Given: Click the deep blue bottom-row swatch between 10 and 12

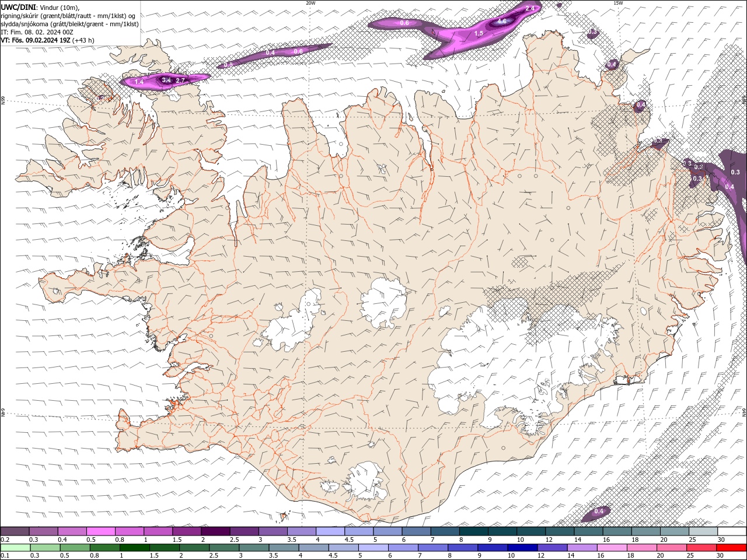Looking at the screenshot, I should (x=522, y=548).
